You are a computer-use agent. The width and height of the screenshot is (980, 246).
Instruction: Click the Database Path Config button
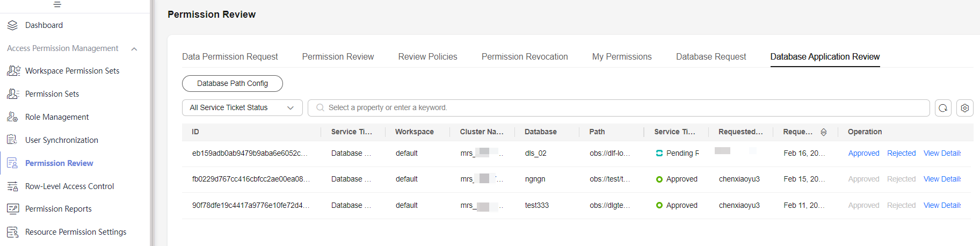(233, 83)
